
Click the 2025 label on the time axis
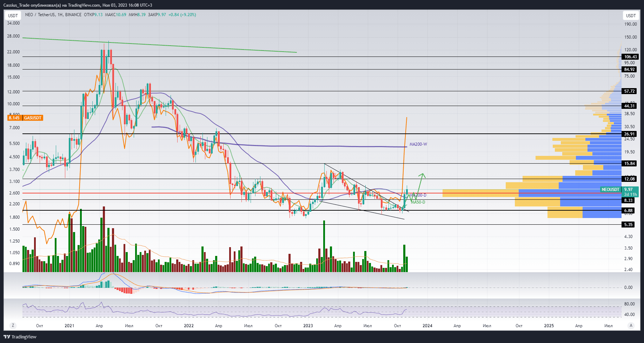[549, 326]
